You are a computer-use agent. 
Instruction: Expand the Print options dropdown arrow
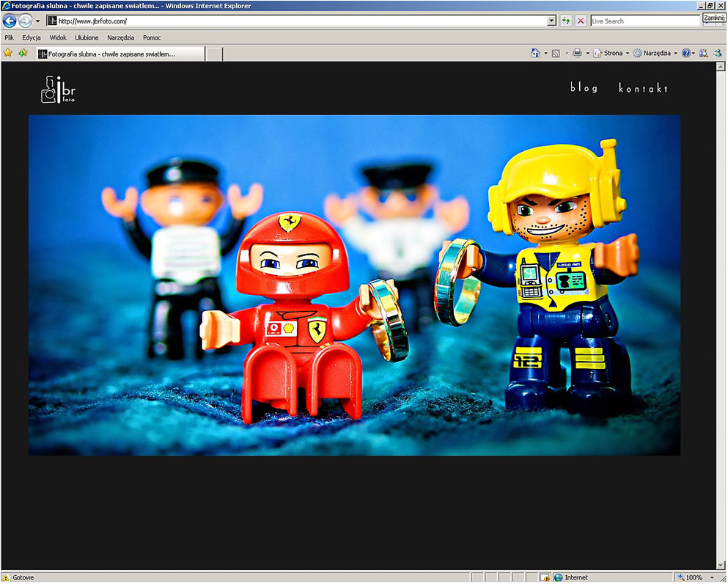tap(587, 53)
